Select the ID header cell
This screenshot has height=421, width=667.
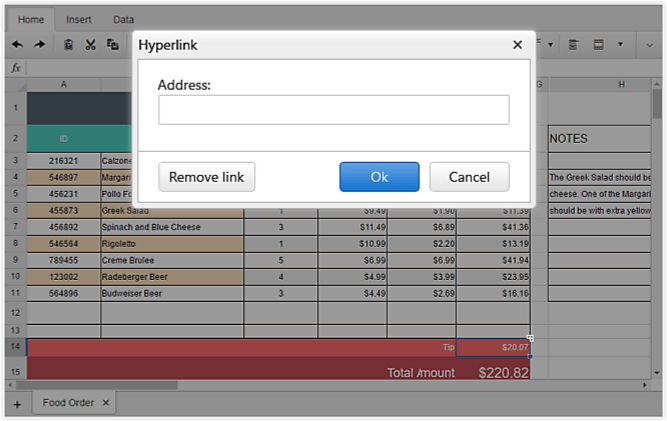coord(64,139)
